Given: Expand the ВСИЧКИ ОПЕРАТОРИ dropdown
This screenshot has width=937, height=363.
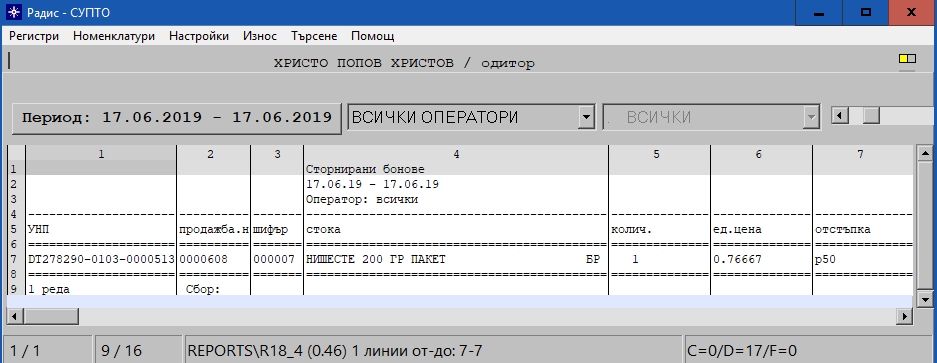Looking at the screenshot, I should (586, 117).
